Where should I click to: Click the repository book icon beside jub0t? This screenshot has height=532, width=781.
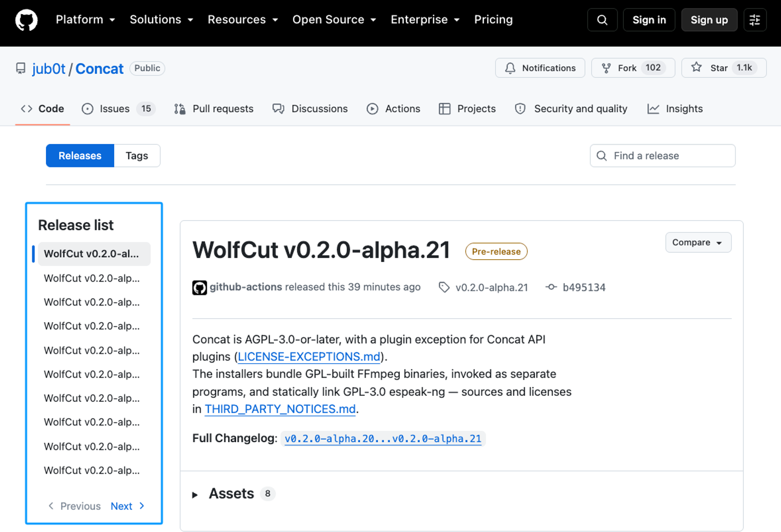tap(21, 68)
